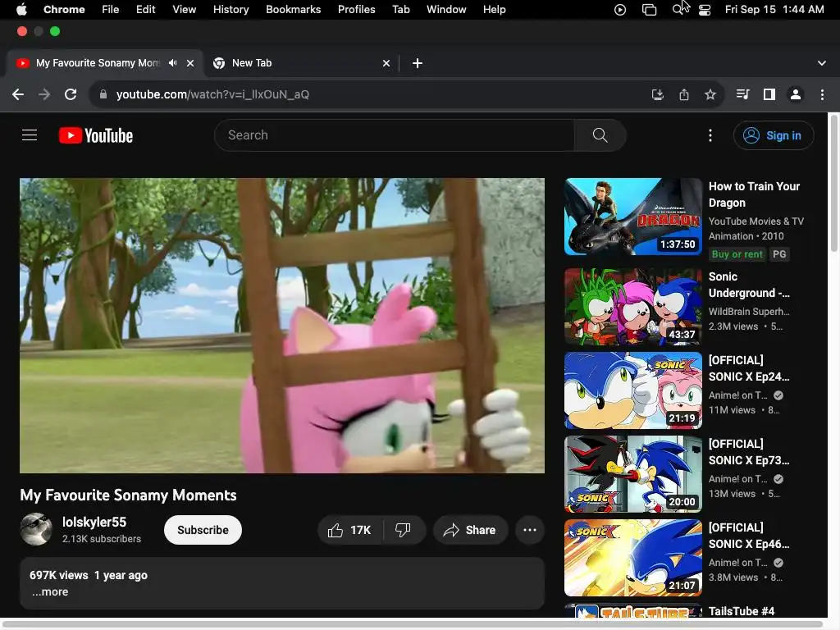840x630 pixels.
Task: Open SONIC X Ep73 thumbnail
Action: tap(633, 474)
